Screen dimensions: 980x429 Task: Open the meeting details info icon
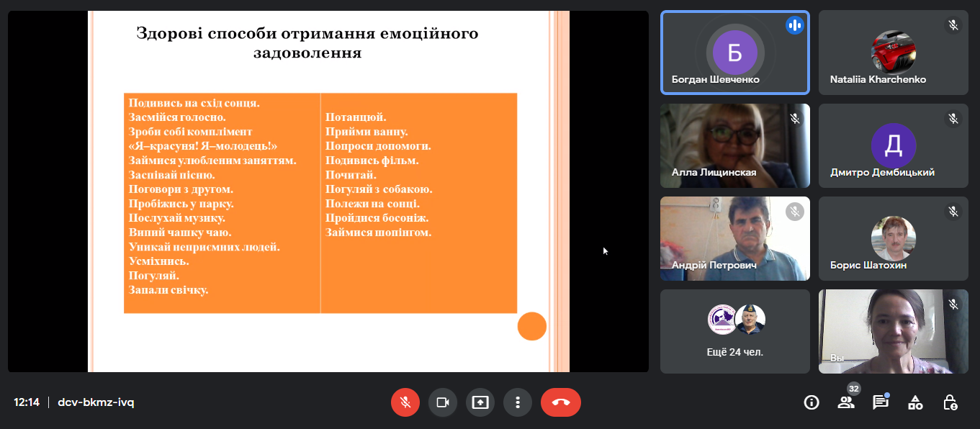(812, 402)
